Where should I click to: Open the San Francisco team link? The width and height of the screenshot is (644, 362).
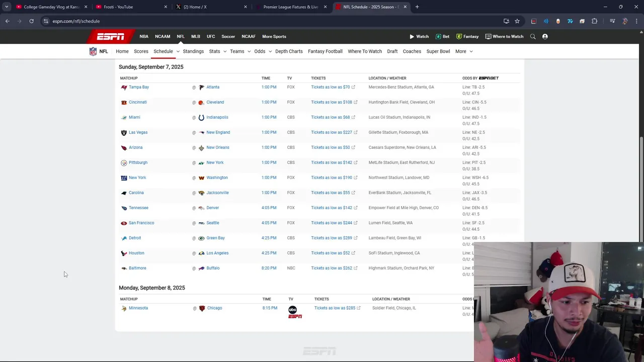(141, 223)
